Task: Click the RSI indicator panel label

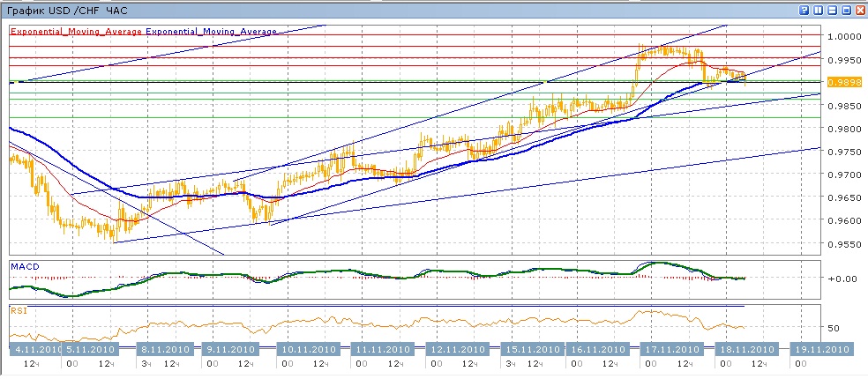Action: 18,310
